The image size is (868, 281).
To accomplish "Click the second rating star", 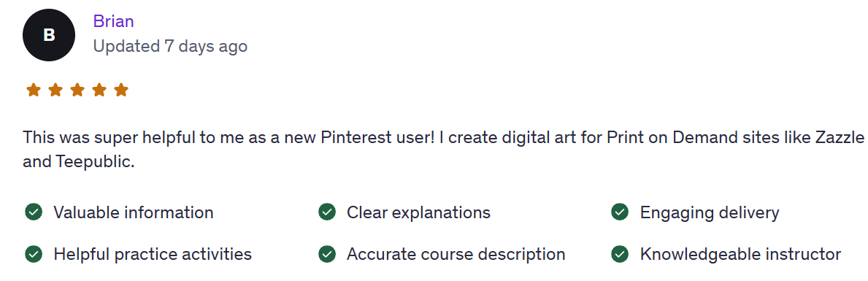I will 55,90.
